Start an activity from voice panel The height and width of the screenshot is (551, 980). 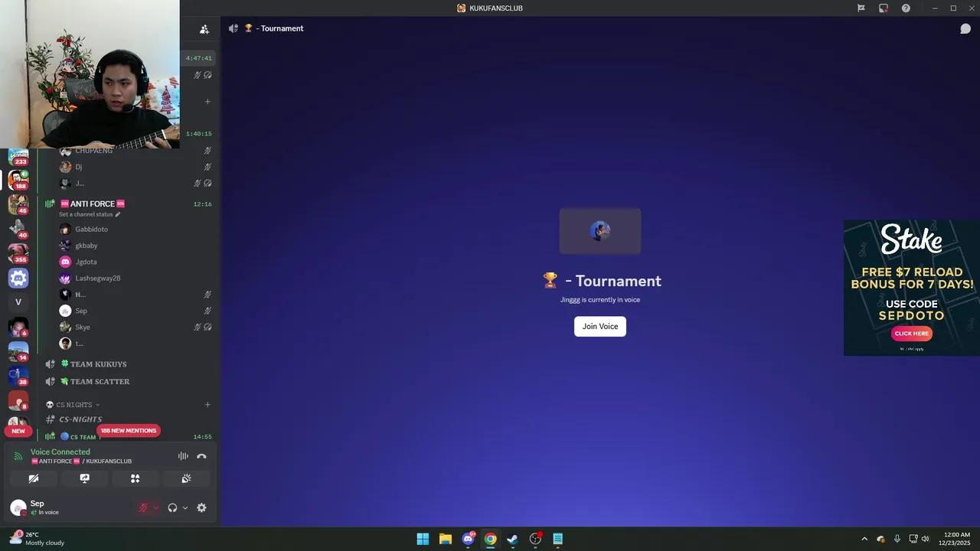point(135,478)
